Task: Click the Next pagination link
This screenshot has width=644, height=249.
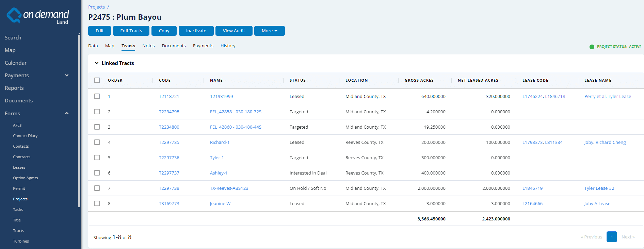Action: pos(628,237)
